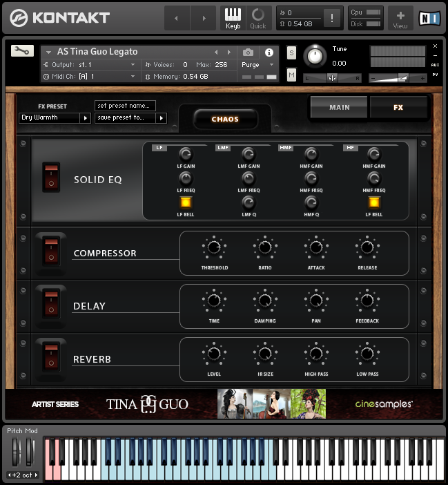The width and height of the screenshot is (448, 485).
Task: Adjust the Tune knob
Action: pos(315,56)
